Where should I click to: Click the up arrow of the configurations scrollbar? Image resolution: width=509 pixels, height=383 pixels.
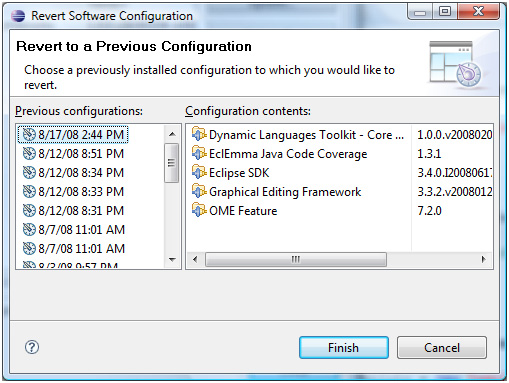(172, 134)
